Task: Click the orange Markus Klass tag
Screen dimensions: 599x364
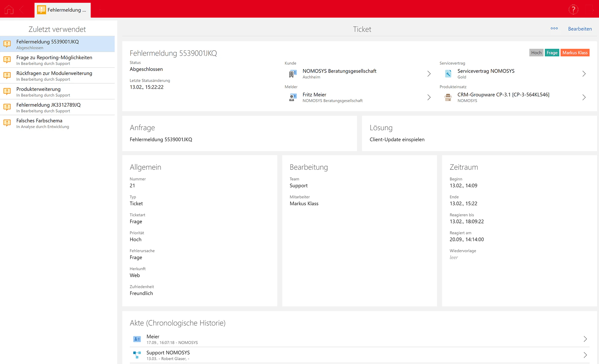Action: (575, 53)
